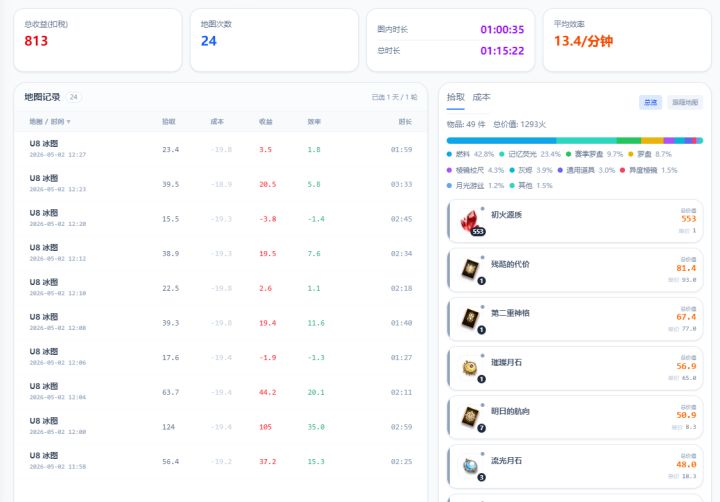Sort records by the 收益 column header
The width and height of the screenshot is (720, 502).
click(x=265, y=122)
